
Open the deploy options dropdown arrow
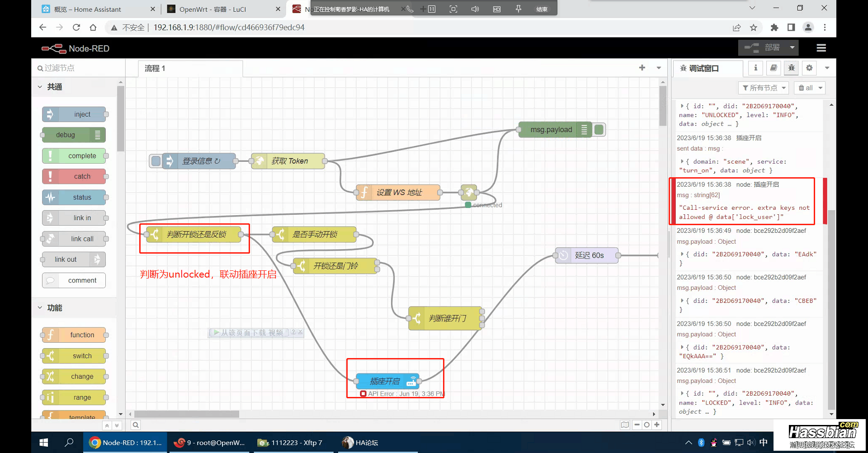tap(792, 47)
